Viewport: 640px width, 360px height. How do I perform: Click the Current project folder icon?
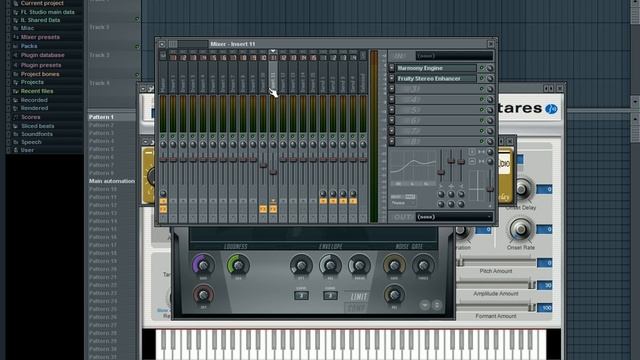16,3
